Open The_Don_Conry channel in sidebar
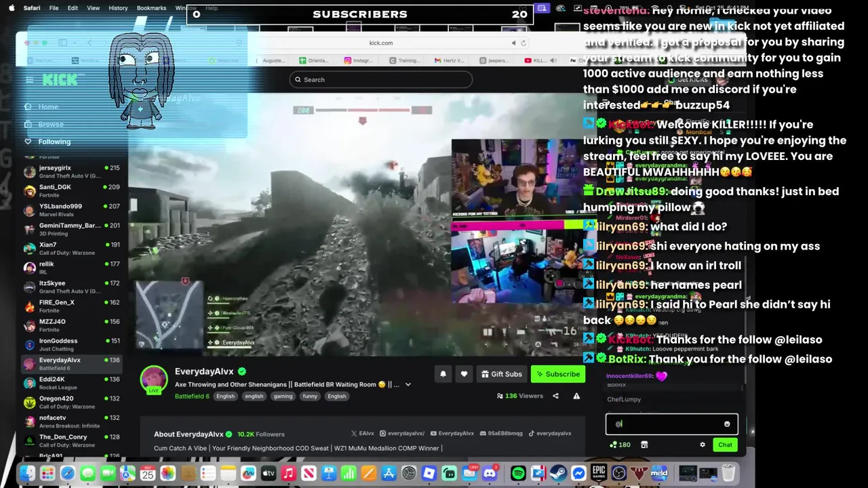Screen dimensions: 868x488 (x=71, y=441)
